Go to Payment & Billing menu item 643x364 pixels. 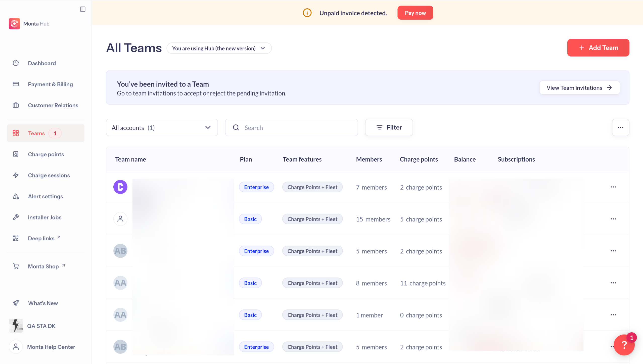tap(50, 84)
